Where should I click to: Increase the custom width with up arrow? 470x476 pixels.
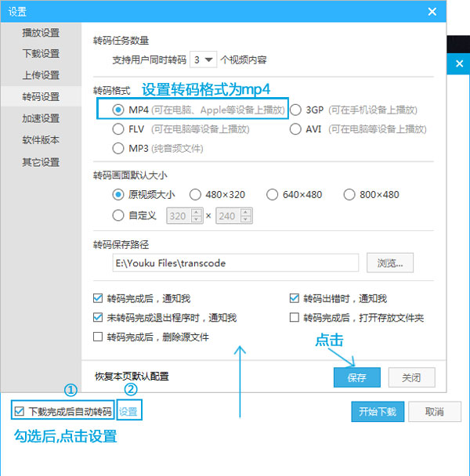point(197,212)
